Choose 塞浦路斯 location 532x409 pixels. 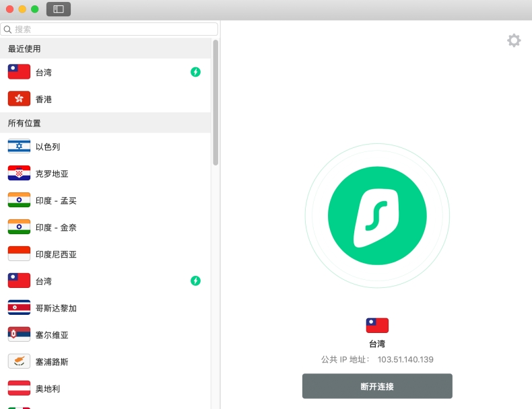105,361
